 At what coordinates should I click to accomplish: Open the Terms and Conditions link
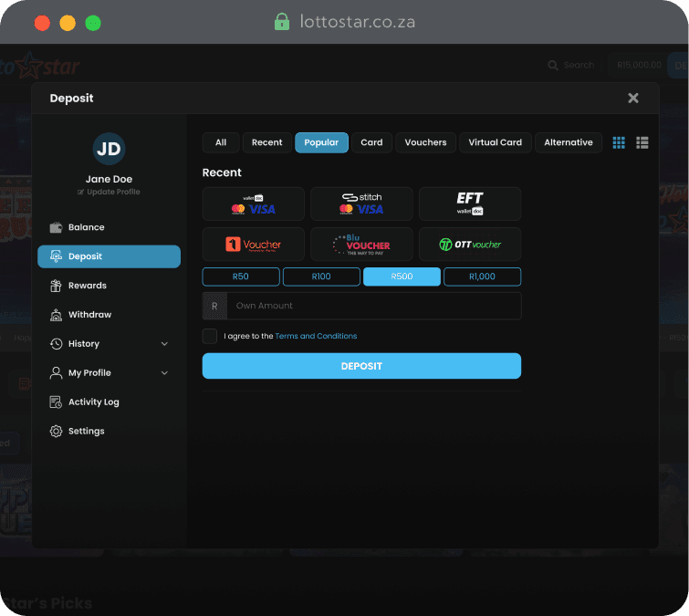point(316,336)
